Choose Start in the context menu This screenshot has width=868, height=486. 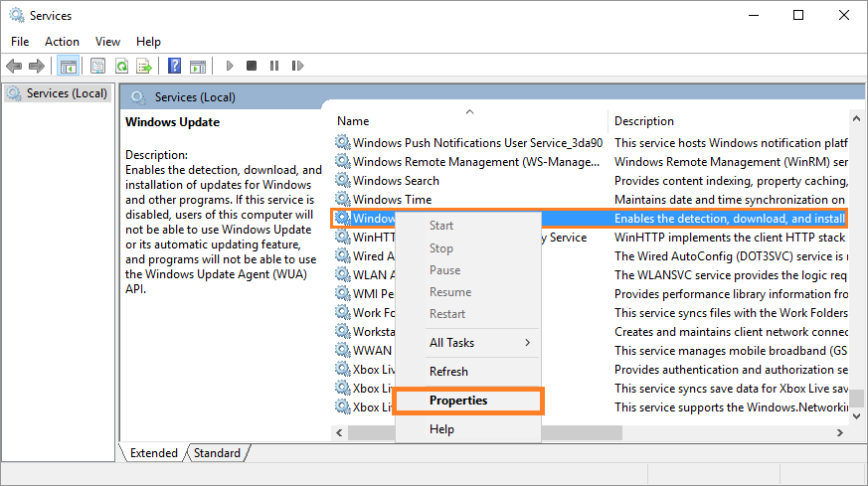tap(467, 226)
